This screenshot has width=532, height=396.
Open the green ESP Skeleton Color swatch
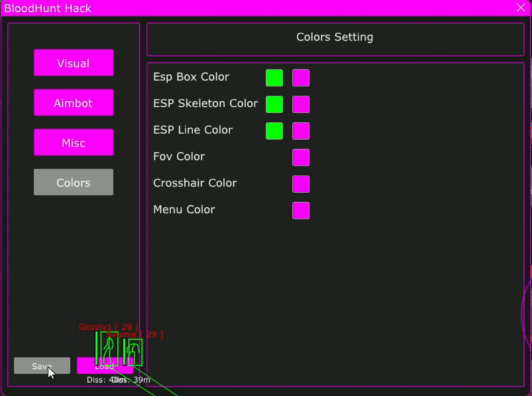(274, 105)
